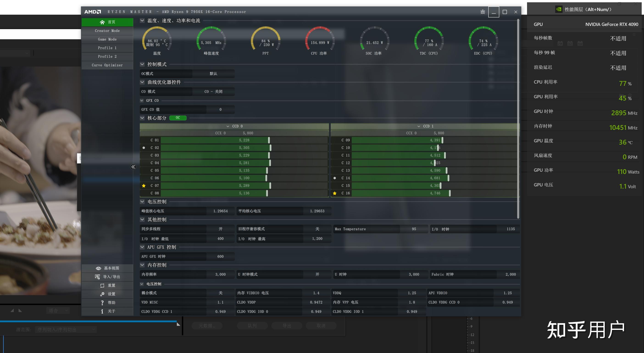
Task: Click the 导入/导出 import export icon
Action: click(97, 277)
